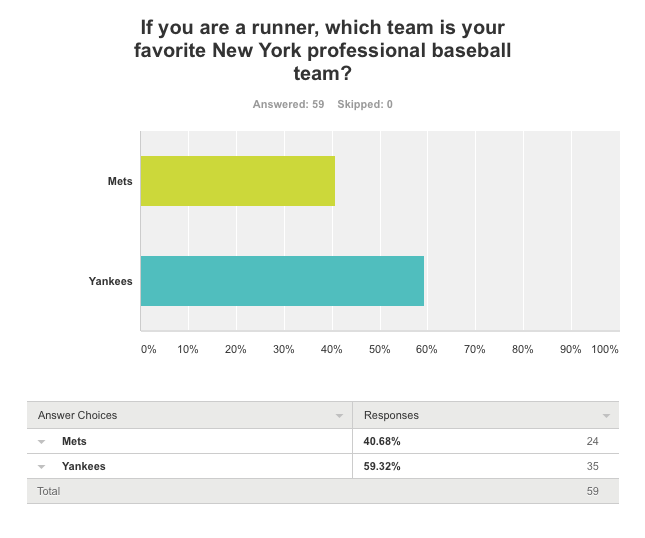Click the Yankees label on chart axis

111,281
